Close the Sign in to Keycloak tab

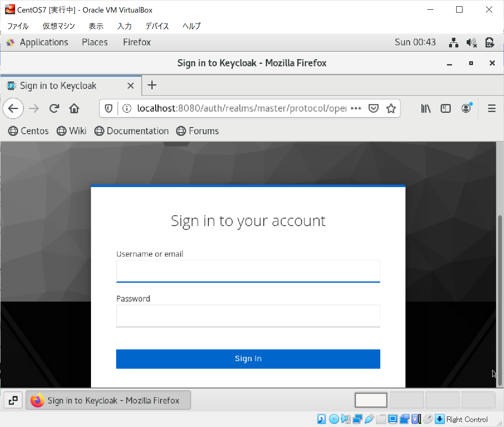[130, 86]
